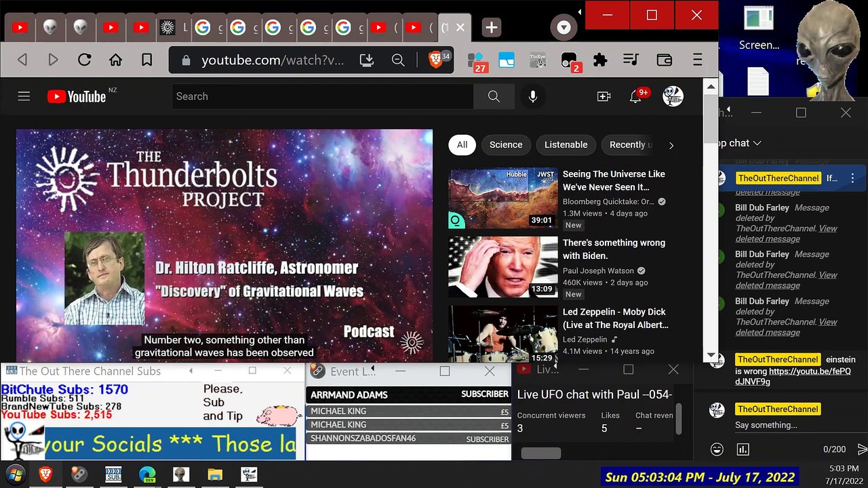Open Brave main menu

pyautogui.click(x=697, y=60)
